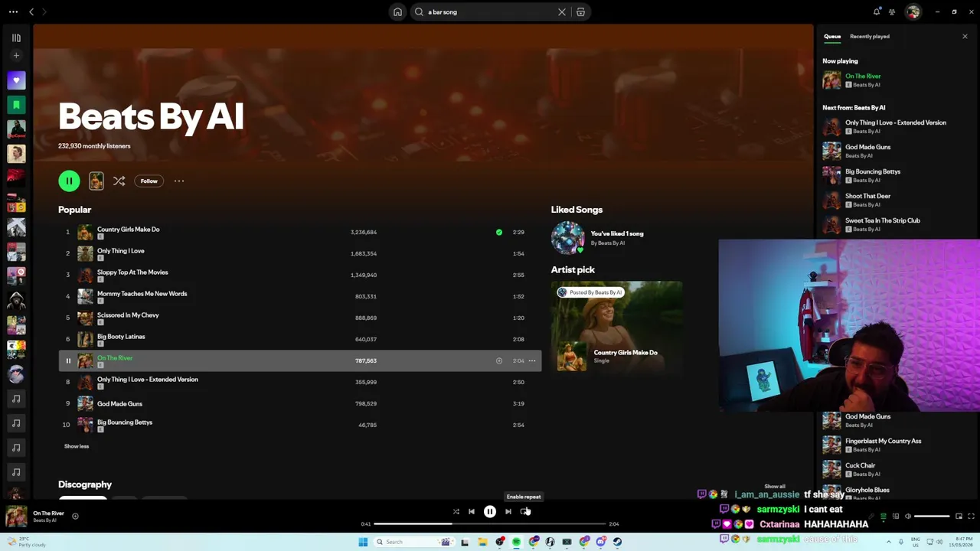Image resolution: width=980 pixels, height=551 pixels.
Task: Go back with the left arrow
Action: pos(31,11)
